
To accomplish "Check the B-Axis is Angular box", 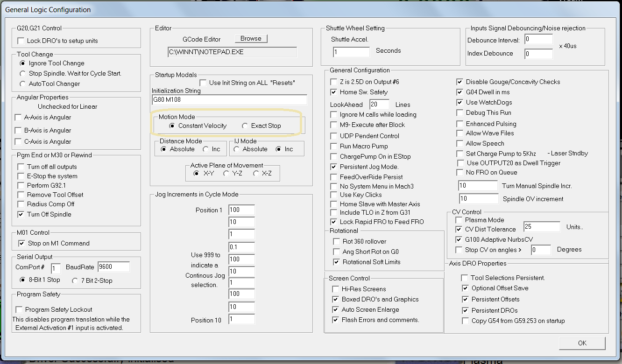I will pyautogui.click(x=18, y=130).
